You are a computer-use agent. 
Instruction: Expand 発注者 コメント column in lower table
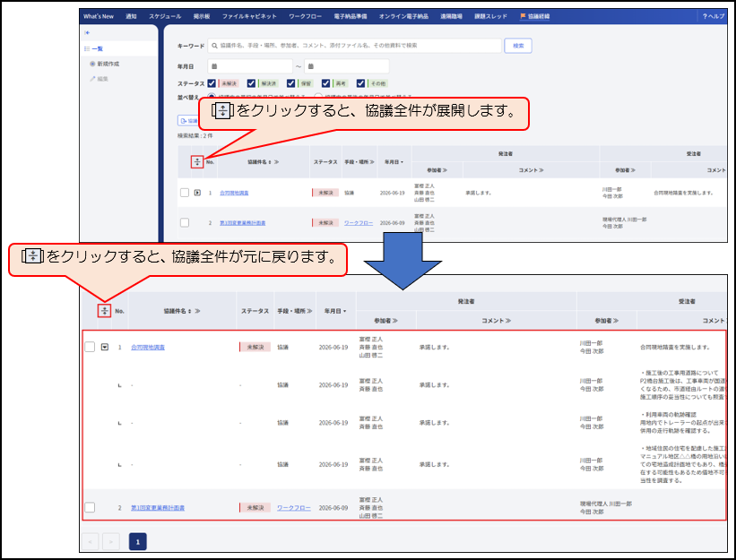508,321
